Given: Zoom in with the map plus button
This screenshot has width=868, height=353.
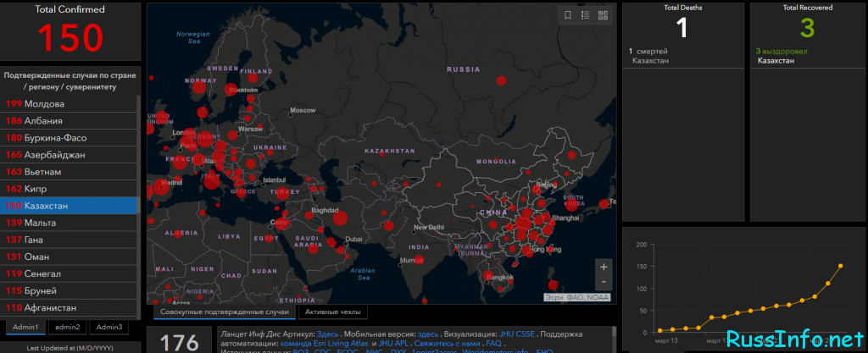Looking at the screenshot, I should 604,267.
